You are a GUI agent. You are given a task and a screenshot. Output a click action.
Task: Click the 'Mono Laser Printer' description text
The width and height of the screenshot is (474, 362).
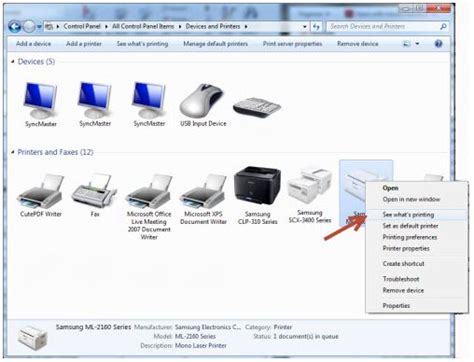tap(201, 346)
